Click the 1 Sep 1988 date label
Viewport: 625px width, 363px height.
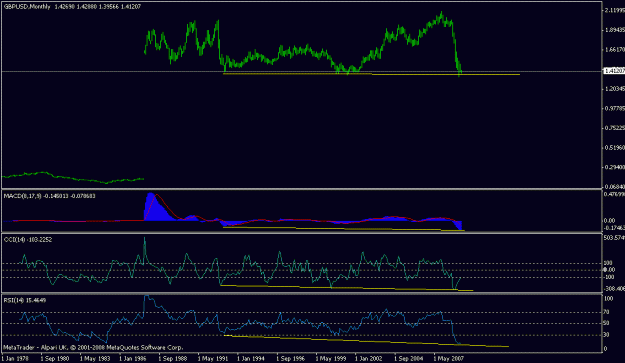tap(173, 358)
